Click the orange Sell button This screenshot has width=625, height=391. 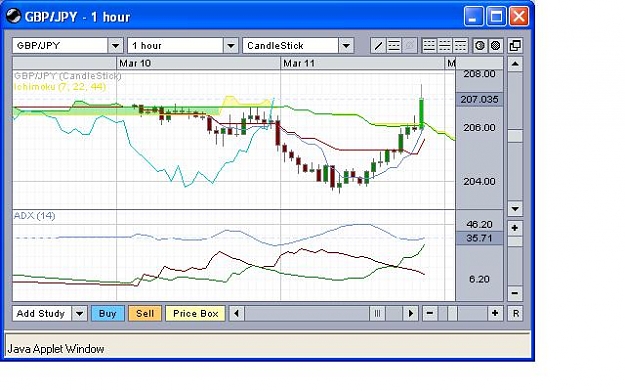[145, 313]
